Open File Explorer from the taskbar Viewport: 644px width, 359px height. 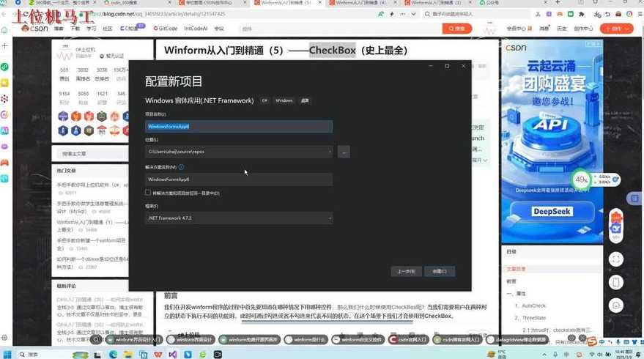[x=128, y=355]
